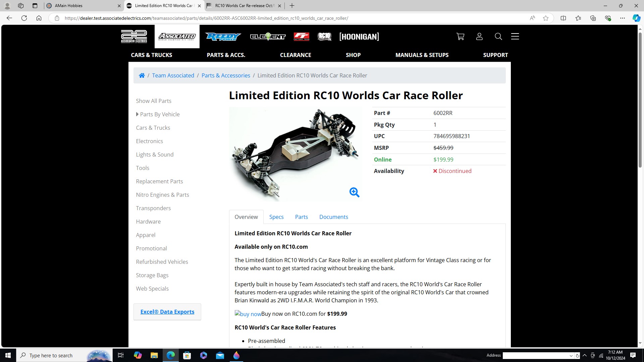Open the notifications center icon
The width and height of the screenshot is (644, 362).
[633, 355]
